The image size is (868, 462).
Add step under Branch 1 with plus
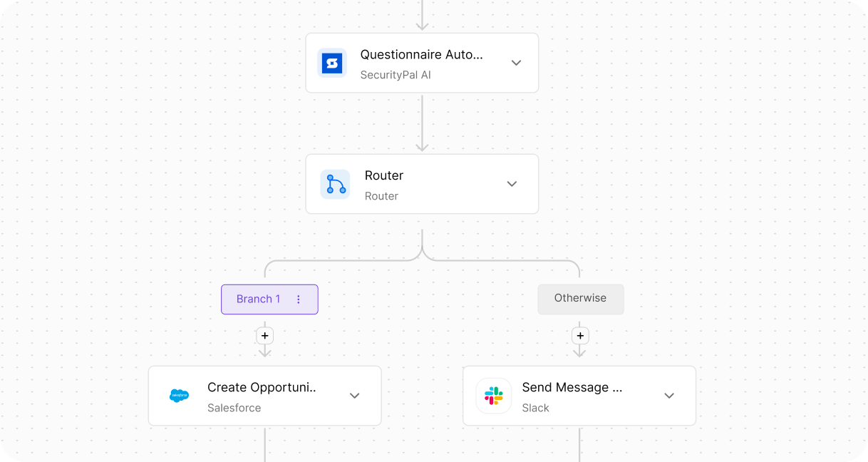click(265, 335)
